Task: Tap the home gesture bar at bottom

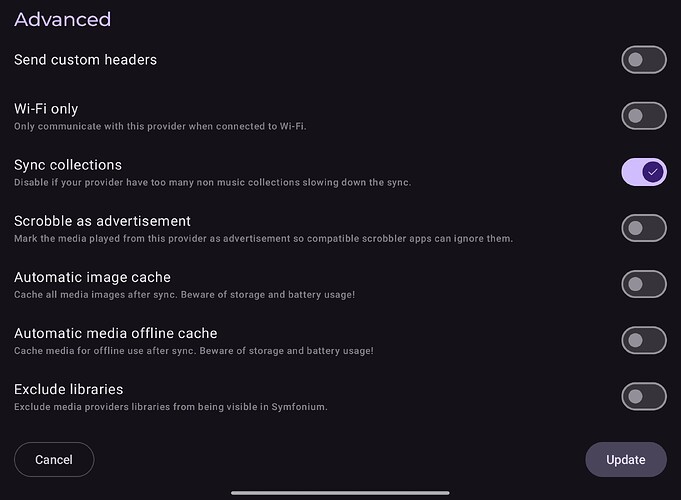Action: 340,493
